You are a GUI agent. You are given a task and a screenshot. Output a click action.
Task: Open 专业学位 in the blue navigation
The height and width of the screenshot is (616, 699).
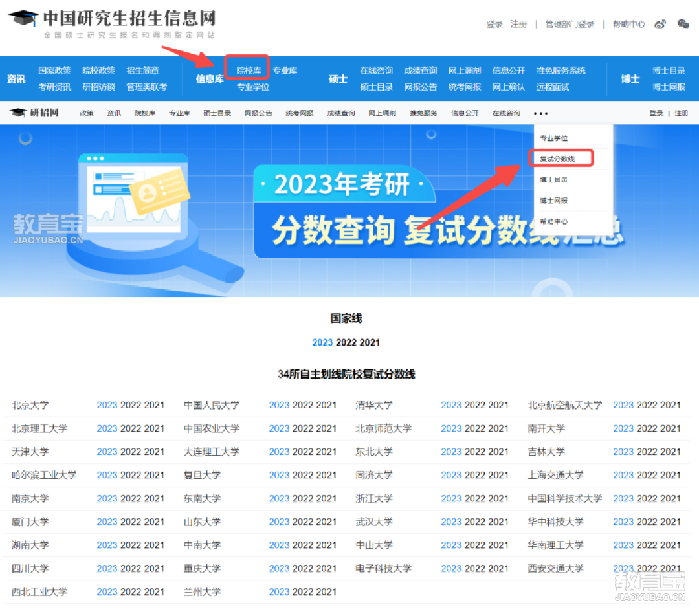point(253,87)
